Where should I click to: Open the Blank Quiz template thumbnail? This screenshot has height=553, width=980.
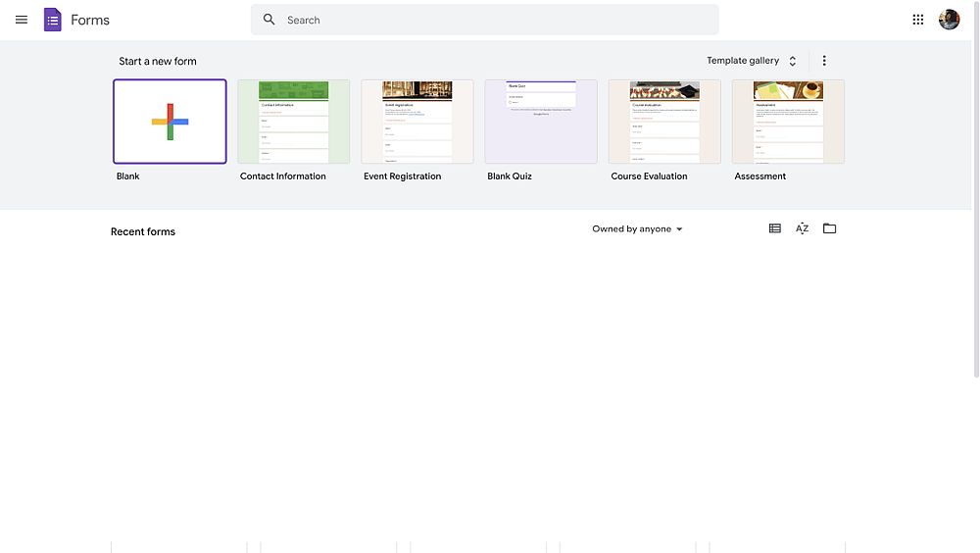541,122
